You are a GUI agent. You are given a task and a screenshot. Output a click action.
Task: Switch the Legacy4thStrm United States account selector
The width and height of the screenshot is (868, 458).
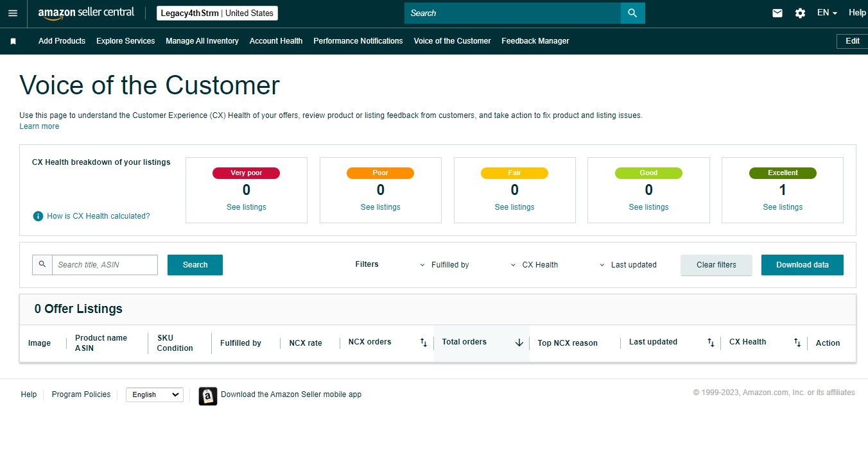(x=217, y=13)
